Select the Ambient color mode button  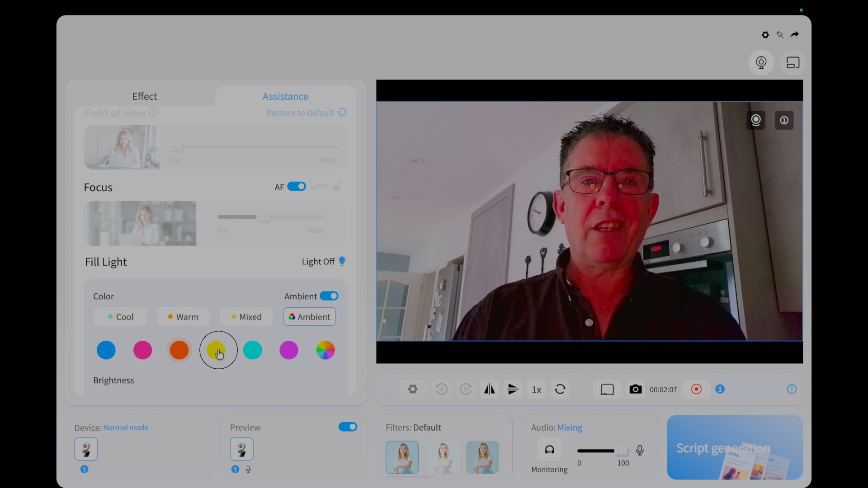point(310,317)
